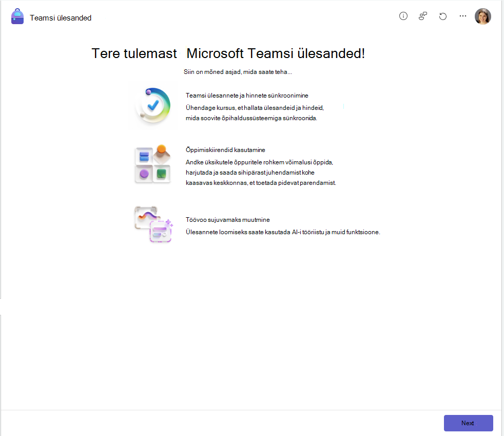
Task: Click the Ühendage kursus description paragraph
Action: [x=255, y=113]
